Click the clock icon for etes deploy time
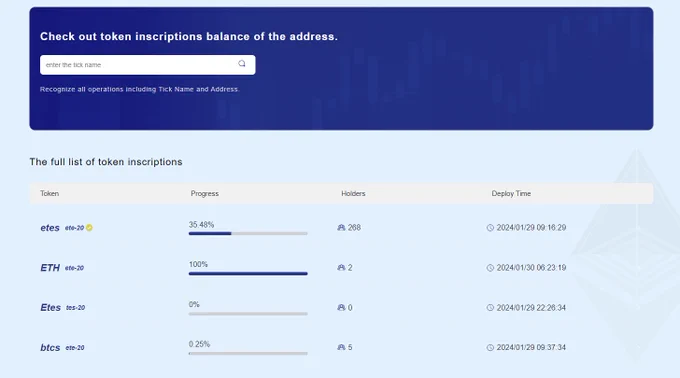This screenshot has width=680, height=378. pyautogui.click(x=490, y=228)
